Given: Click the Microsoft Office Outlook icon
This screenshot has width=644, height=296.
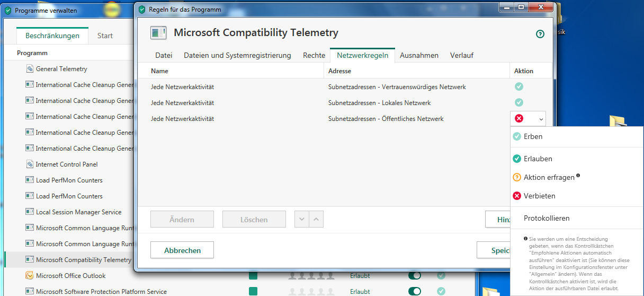Looking at the screenshot, I should (x=30, y=276).
